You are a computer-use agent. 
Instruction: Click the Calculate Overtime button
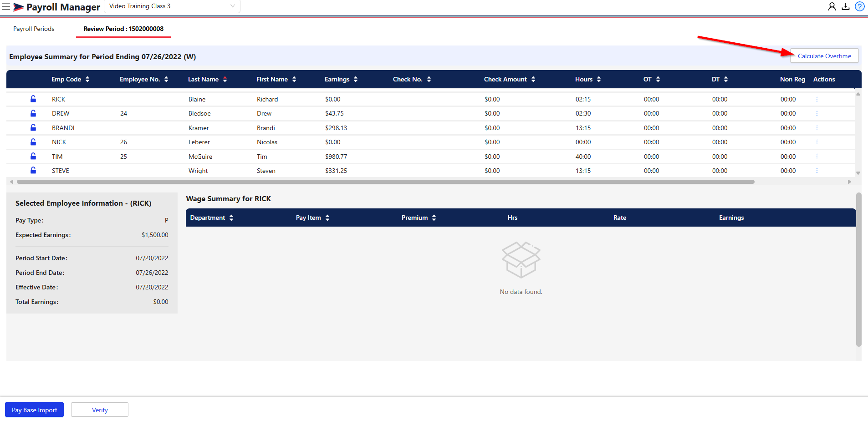(824, 56)
